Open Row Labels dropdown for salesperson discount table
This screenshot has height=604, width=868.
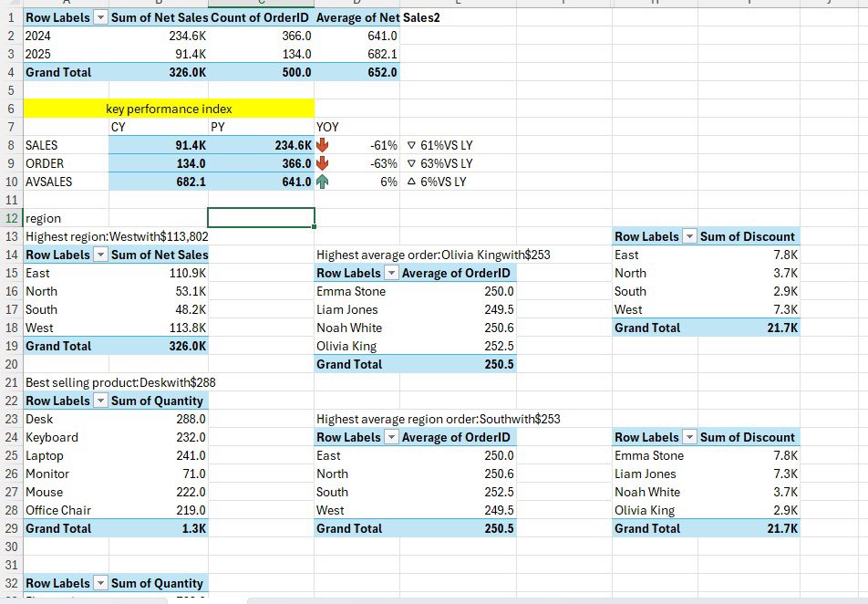(689, 437)
